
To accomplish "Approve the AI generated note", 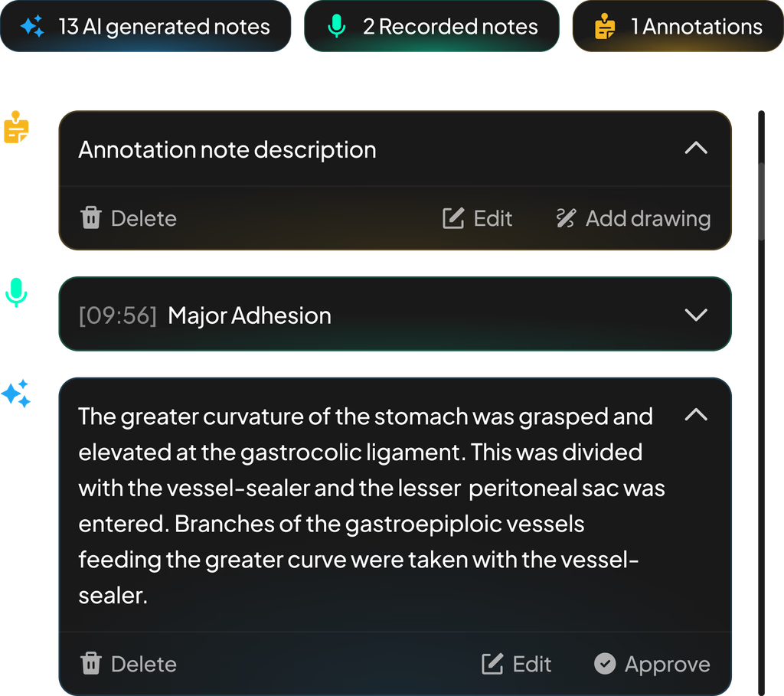I will pyautogui.click(x=652, y=664).
